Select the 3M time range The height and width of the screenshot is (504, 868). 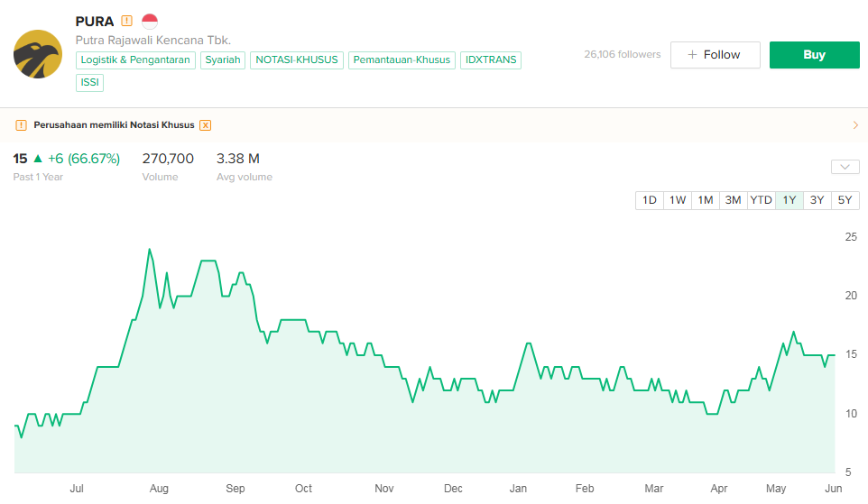click(x=733, y=200)
